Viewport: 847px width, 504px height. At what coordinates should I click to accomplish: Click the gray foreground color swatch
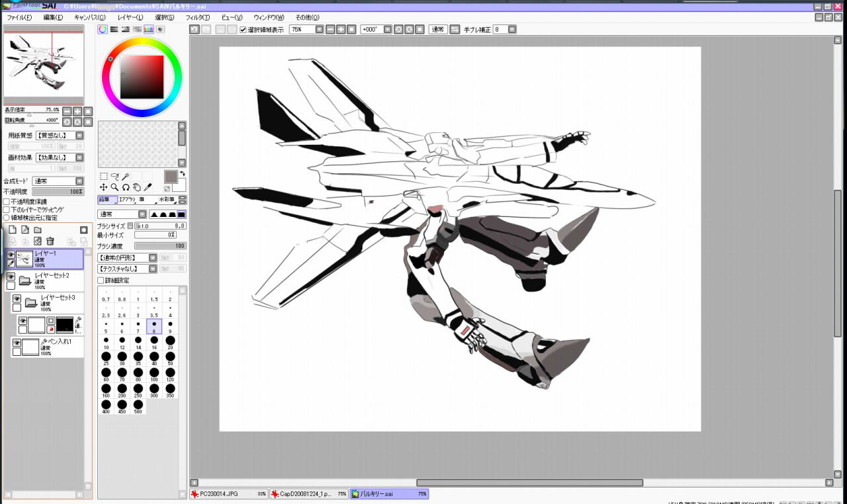tap(171, 177)
